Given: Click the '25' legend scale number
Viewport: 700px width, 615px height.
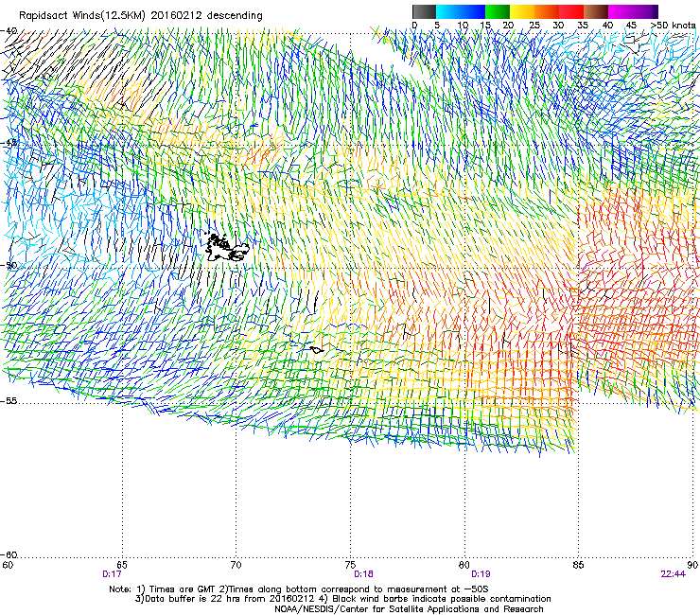Looking at the screenshot, I should tap(534, 26).
